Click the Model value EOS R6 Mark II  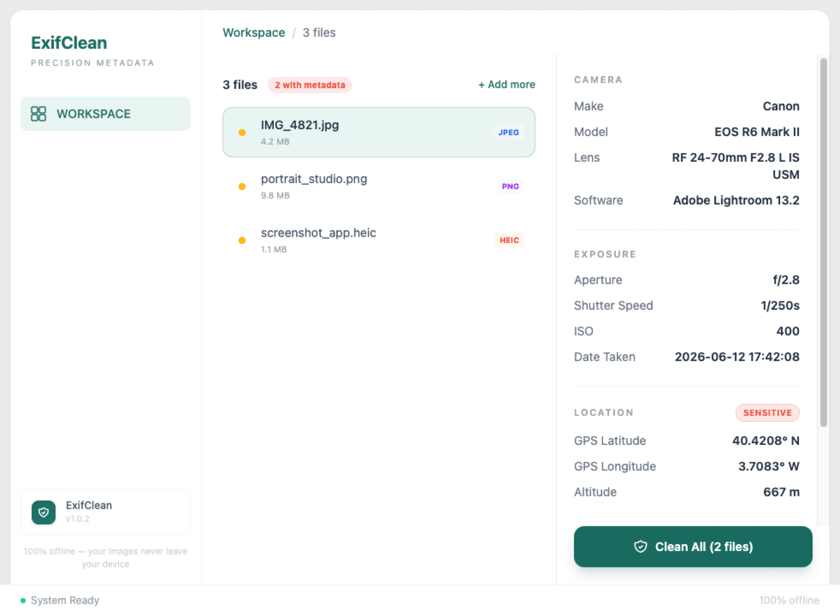[757, 132]
